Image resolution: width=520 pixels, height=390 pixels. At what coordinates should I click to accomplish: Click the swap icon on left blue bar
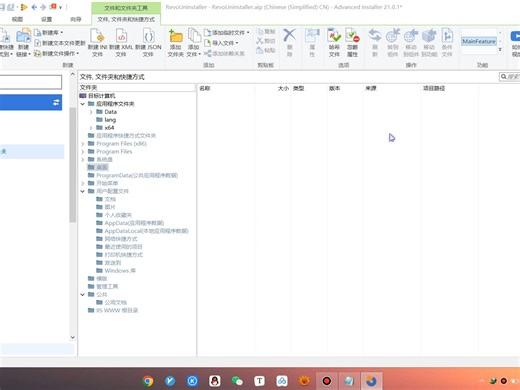coord(56,102)
